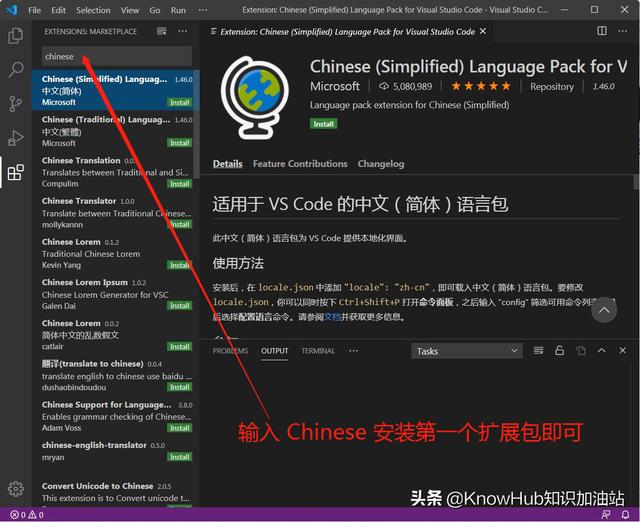Clear extensions search results icon
The height and width of the screenshot is (522, 640).
[x=162, y=31]
